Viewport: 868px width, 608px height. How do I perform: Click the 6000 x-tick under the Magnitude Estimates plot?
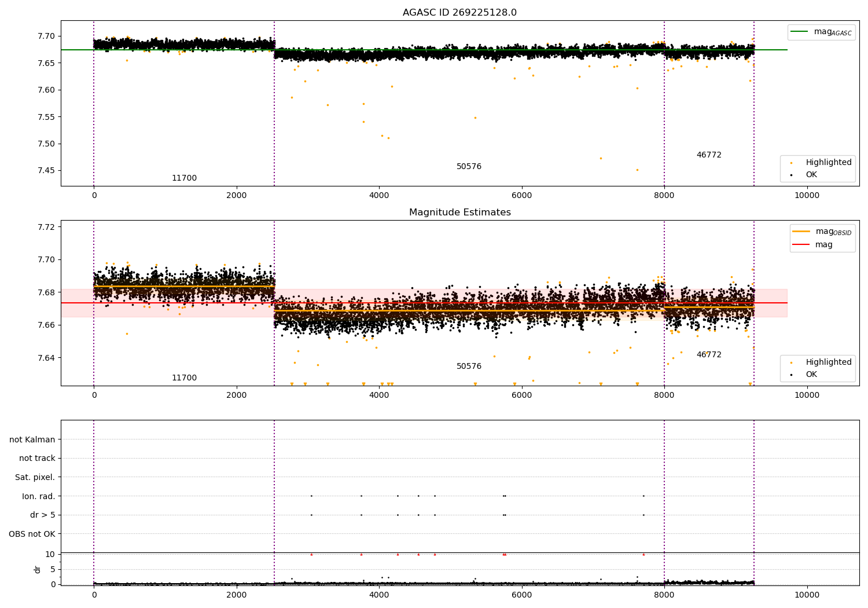[x=522, y=395]
